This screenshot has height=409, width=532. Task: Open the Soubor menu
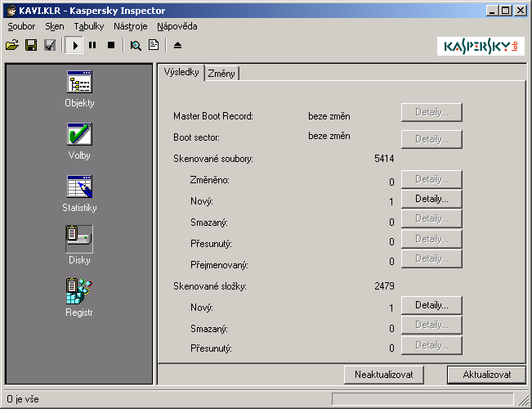tap(21, 26)
